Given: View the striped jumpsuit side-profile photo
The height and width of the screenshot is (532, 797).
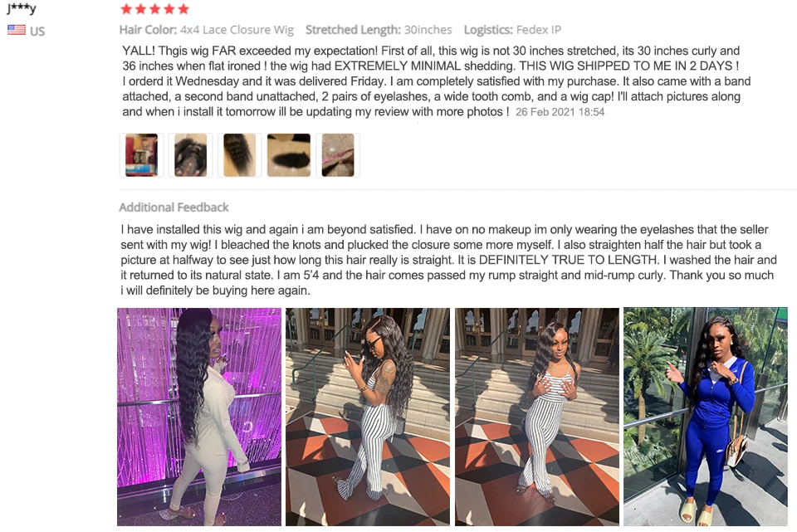Looking at the screenshot, I should [368, 417].
